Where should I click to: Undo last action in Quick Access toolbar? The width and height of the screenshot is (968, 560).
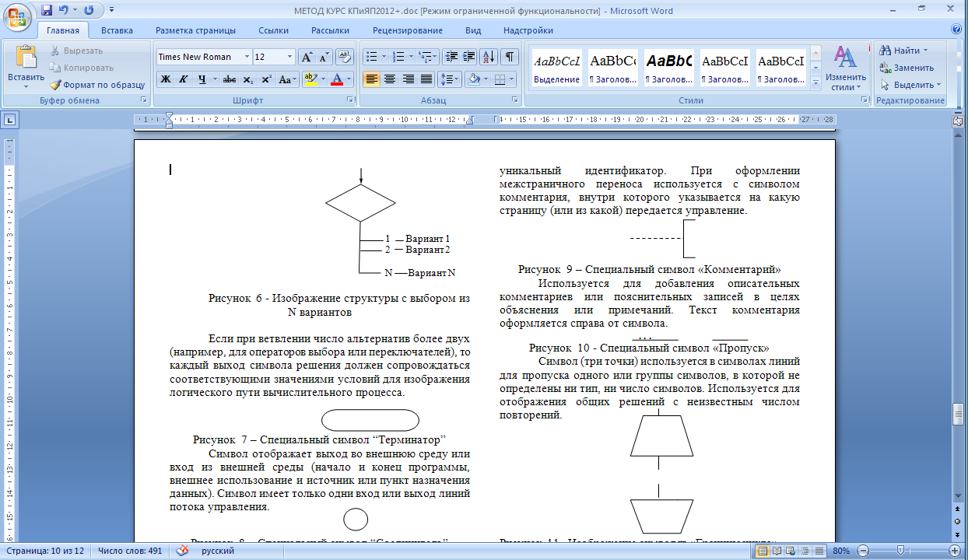pos(64,10)
